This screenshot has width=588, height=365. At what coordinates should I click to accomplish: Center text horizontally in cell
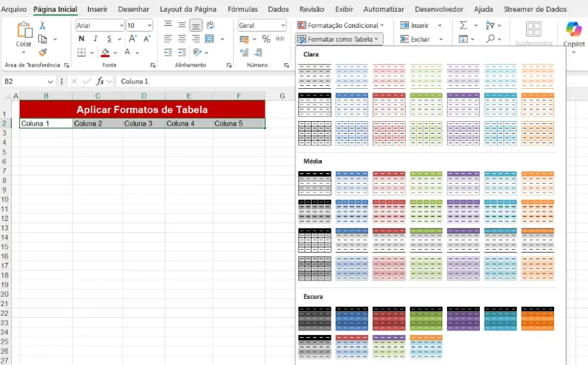point(182,39)
